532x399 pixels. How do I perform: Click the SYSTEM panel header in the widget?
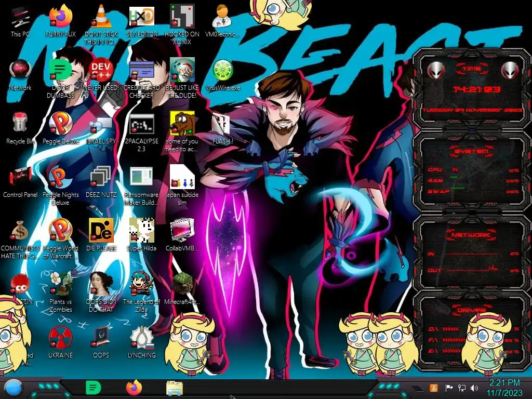pyautogui.click(x=472, y=151)
